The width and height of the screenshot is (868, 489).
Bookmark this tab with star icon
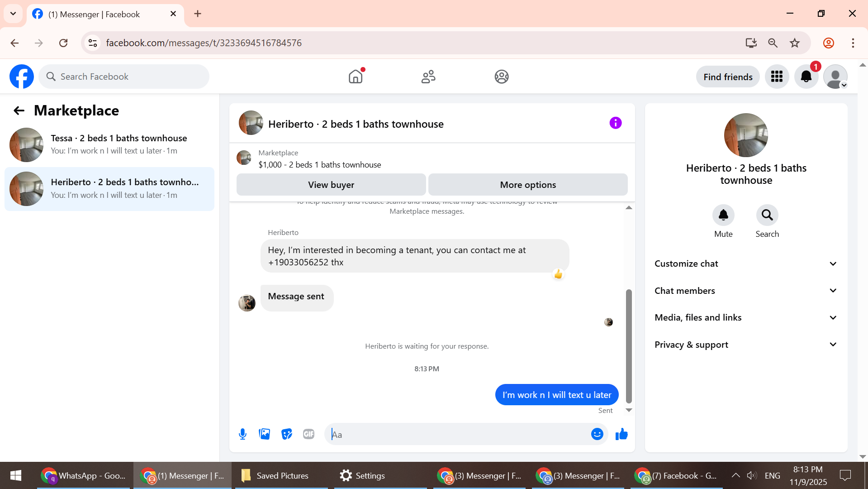click(795, 43)
